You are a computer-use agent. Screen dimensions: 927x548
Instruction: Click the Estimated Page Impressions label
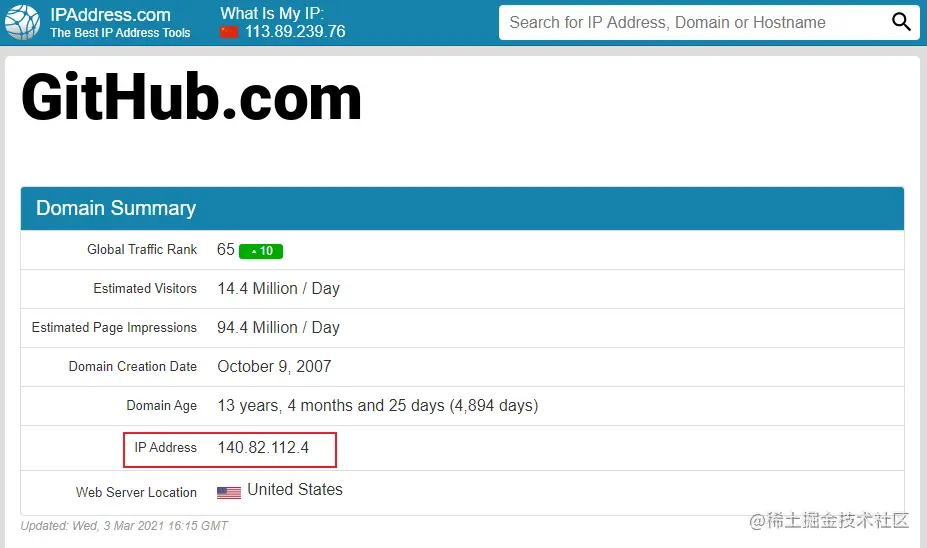114,327
